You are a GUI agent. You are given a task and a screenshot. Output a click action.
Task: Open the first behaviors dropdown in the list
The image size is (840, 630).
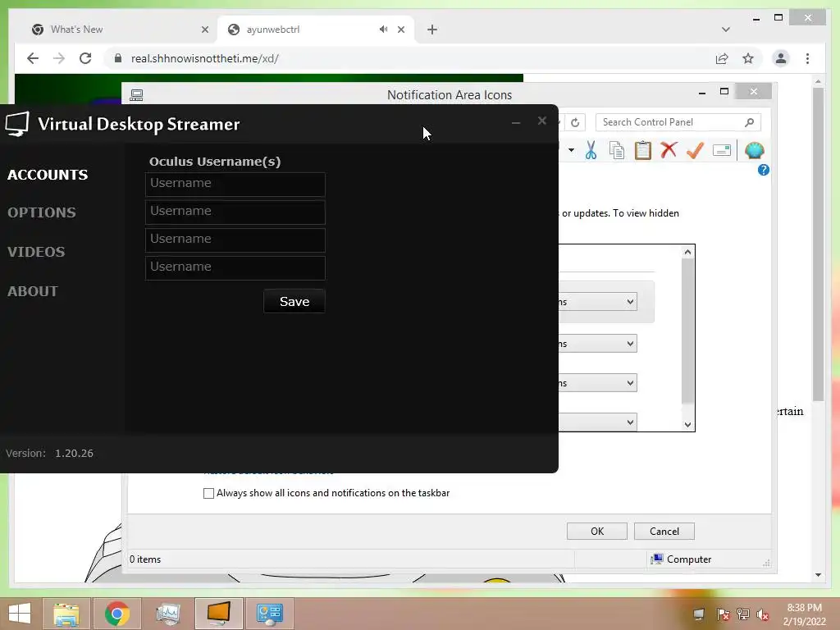click(x=597, y=302)
